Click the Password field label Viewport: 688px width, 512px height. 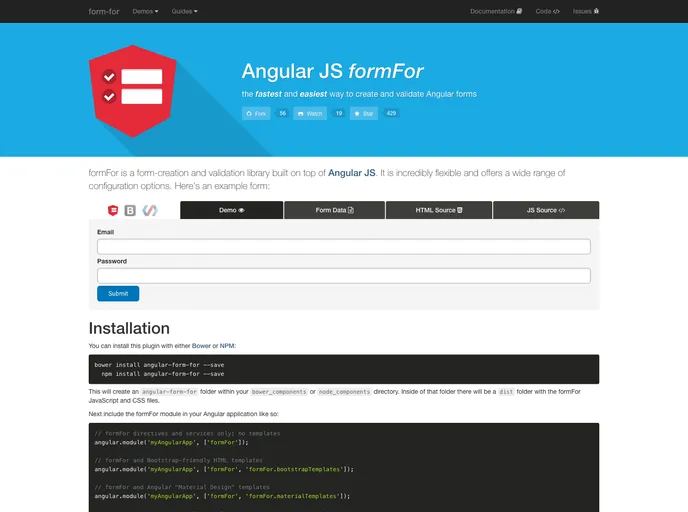tap(112, 261)
